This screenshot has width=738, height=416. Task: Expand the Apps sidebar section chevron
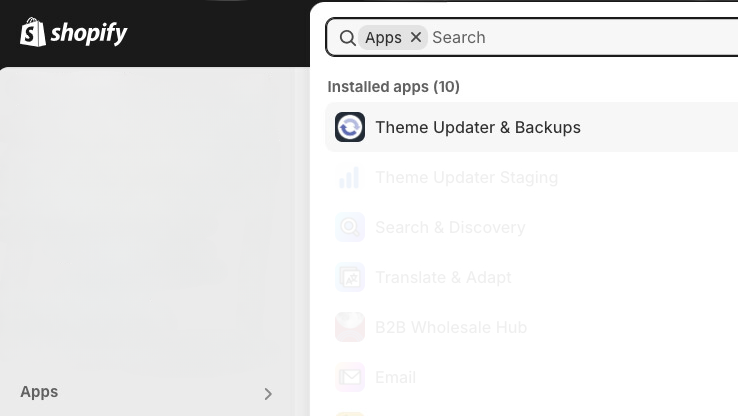pyautogui.click(x=268, y=394)
